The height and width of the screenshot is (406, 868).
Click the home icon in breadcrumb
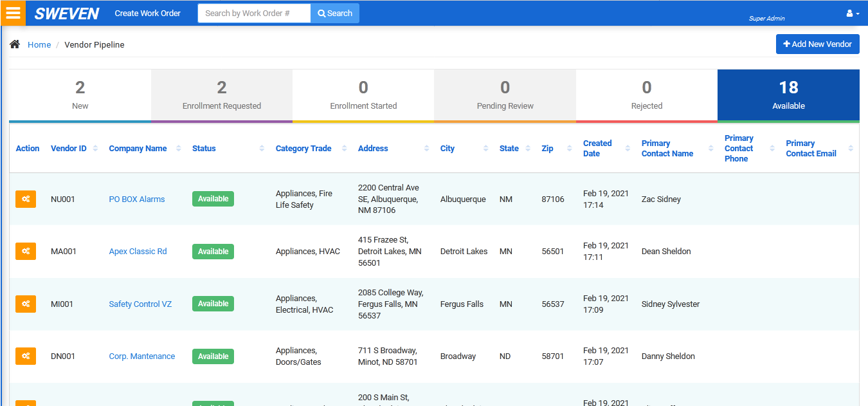(x=15, y=44)
